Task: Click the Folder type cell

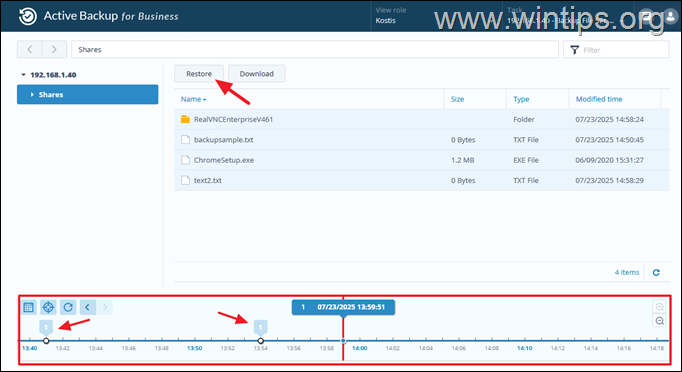Action: point(524,119)
